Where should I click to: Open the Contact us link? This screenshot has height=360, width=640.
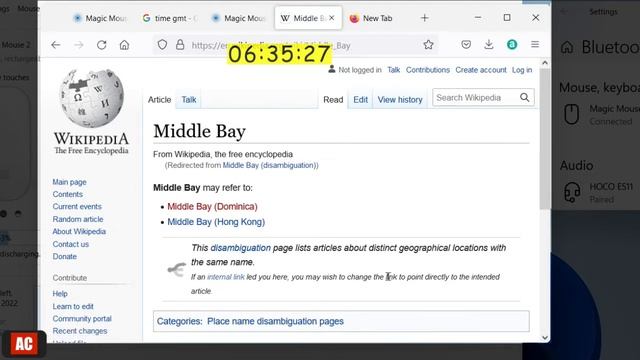pos(71,244)
